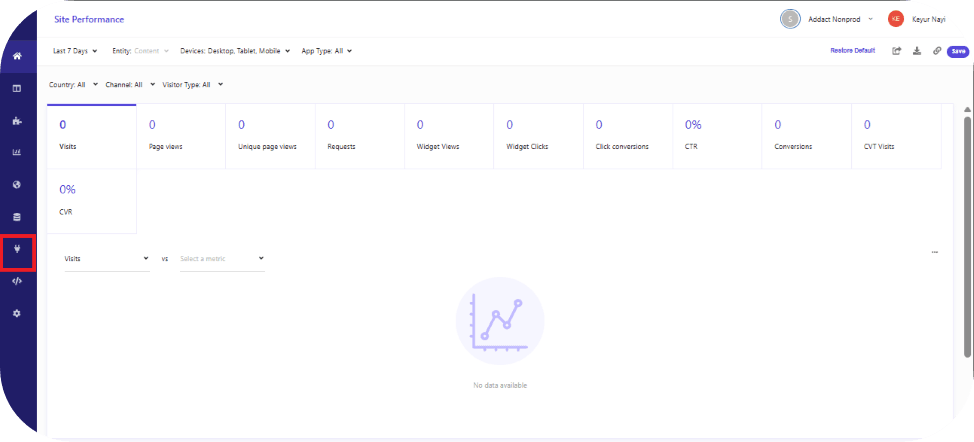This screenshot has width=974, height=442.
Task: Open the database icon in sidebar
Action: 17,217
